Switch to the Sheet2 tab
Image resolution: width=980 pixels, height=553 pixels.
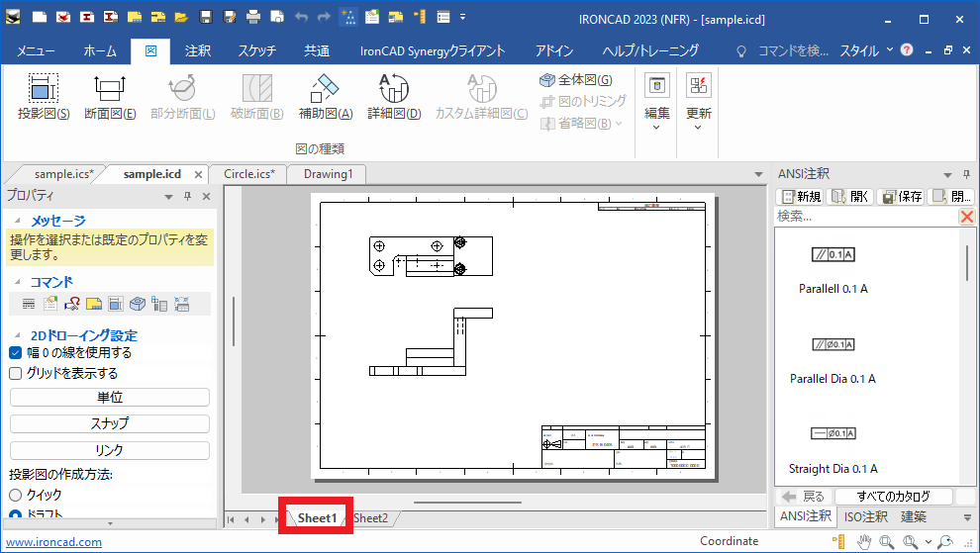(x=371, y=518)
